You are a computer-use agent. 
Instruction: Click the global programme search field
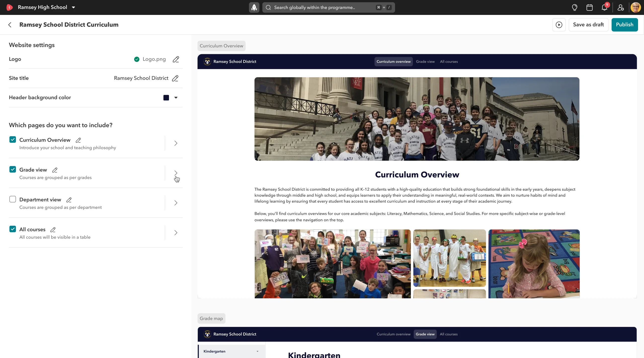click(328, 7)
